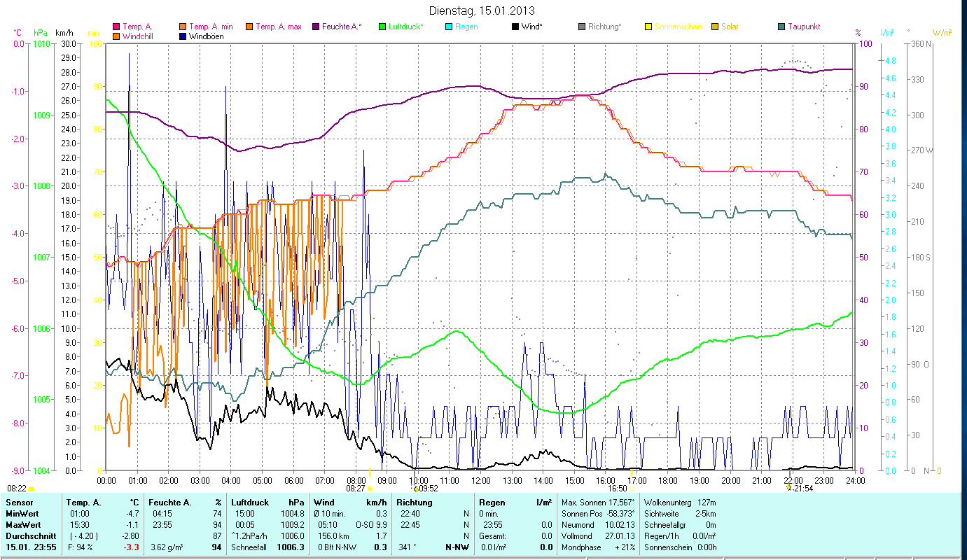Click the Luftdruck* legend label
967x560 pixels.
405,27
